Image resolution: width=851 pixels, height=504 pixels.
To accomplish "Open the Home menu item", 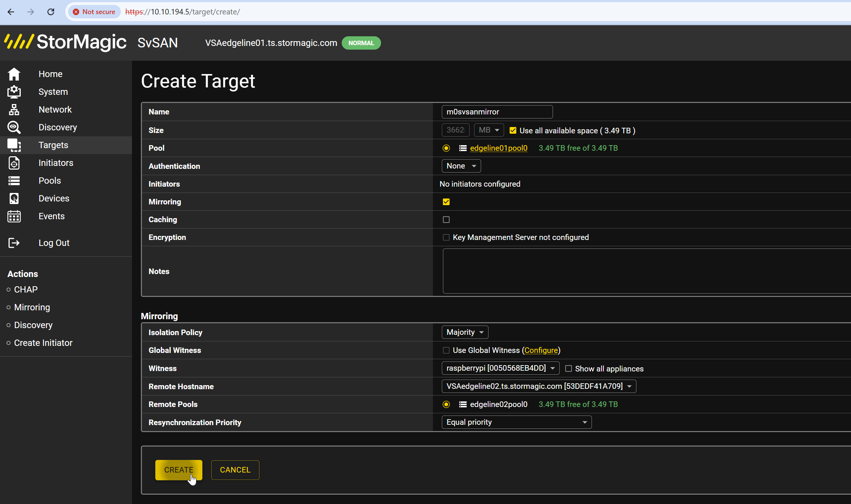I will click(x=50, y=74).
